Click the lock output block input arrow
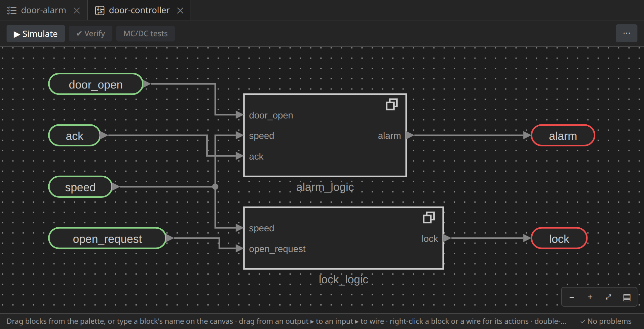Screen dimensions: 644x329 pyautogui.click(x=527, y=238)
